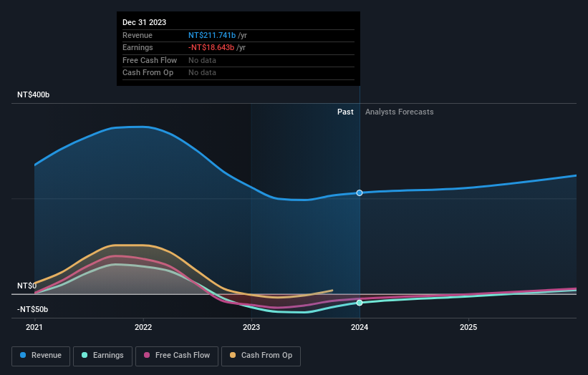Click the 2025 x-axis label

point(468,328)
